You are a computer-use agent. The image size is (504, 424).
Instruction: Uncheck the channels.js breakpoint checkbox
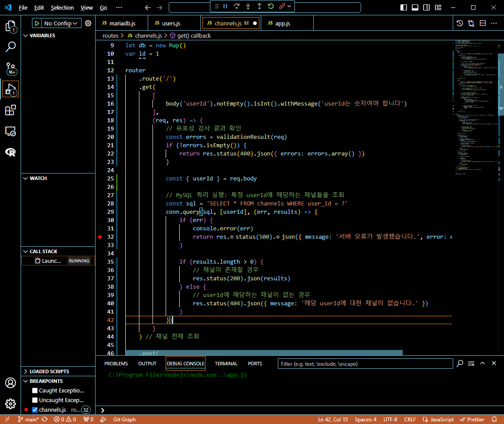pos(35,410)
